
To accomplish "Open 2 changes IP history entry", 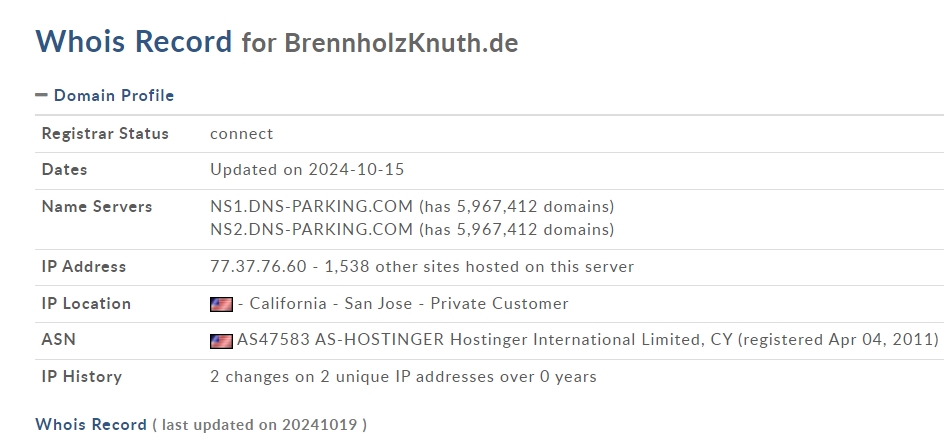I will [403, 377].
